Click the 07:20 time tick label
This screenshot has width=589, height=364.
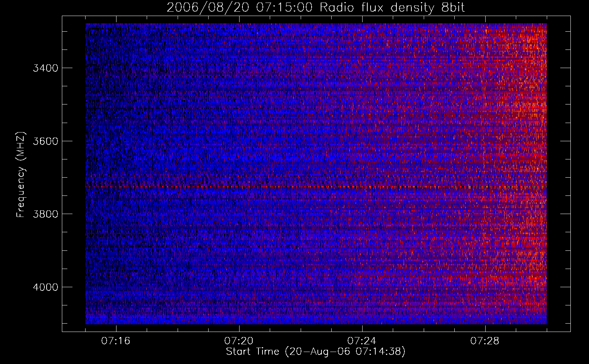pos(239,341)
